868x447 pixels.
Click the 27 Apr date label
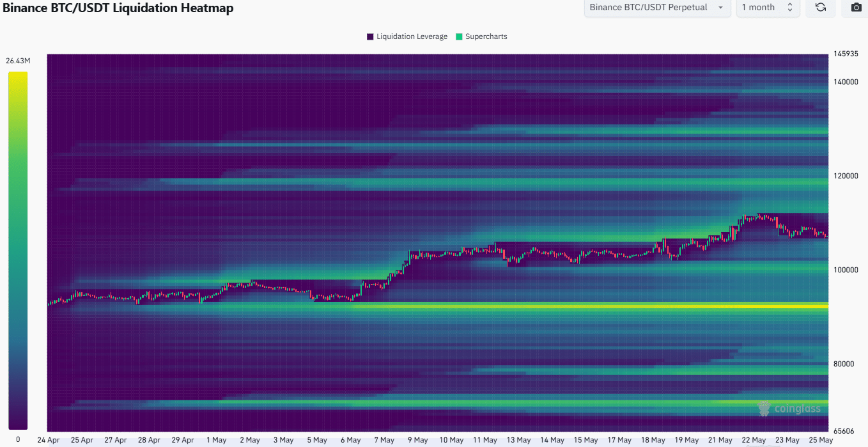(116, 440)
